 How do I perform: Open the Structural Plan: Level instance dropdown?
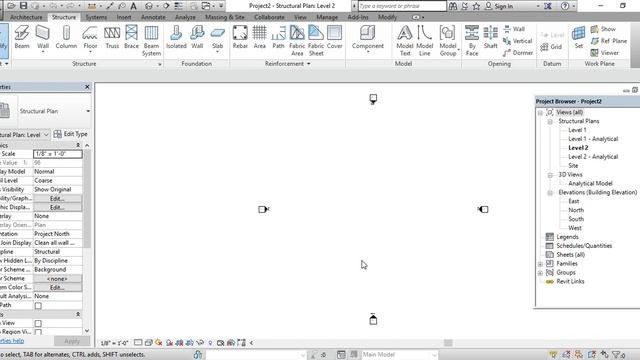coord(46,134)
